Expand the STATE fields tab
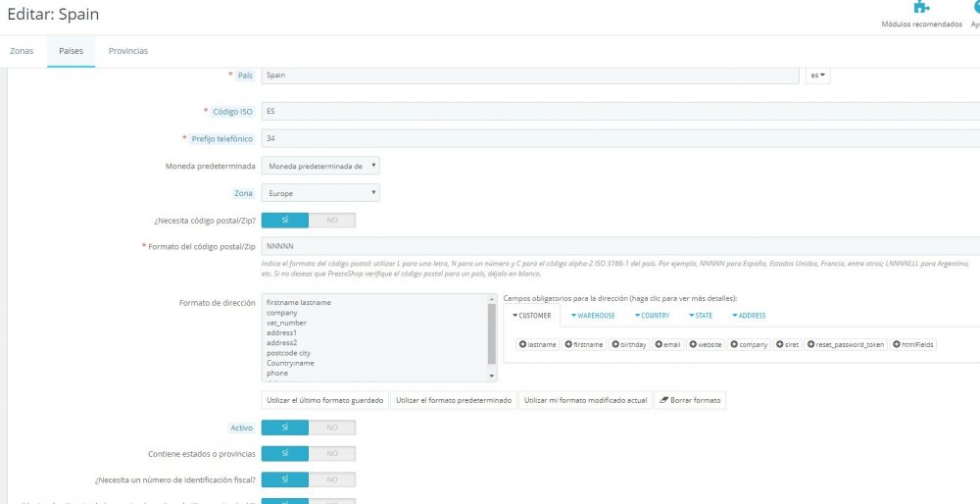This screenshot has height=504, width=980. pos(701,316)
